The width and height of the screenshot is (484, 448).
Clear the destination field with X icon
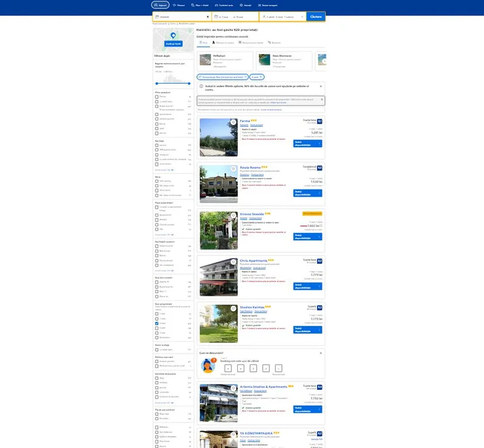pos(208,17)
